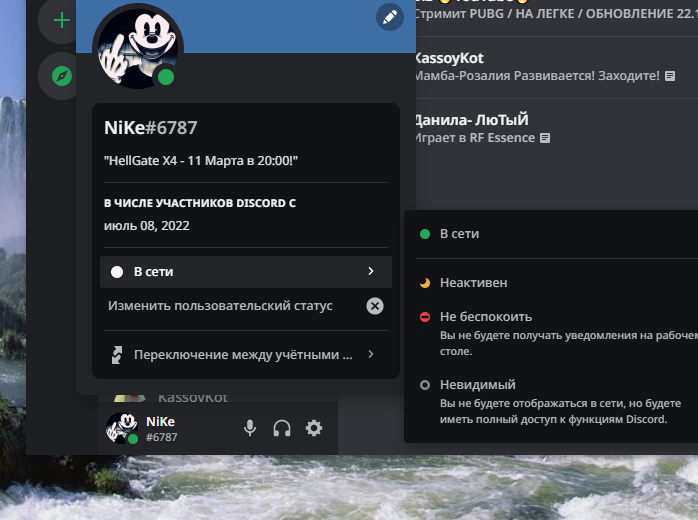
Task: Click the 'июль 08, 2022' join date
Action: pos(146,226)
